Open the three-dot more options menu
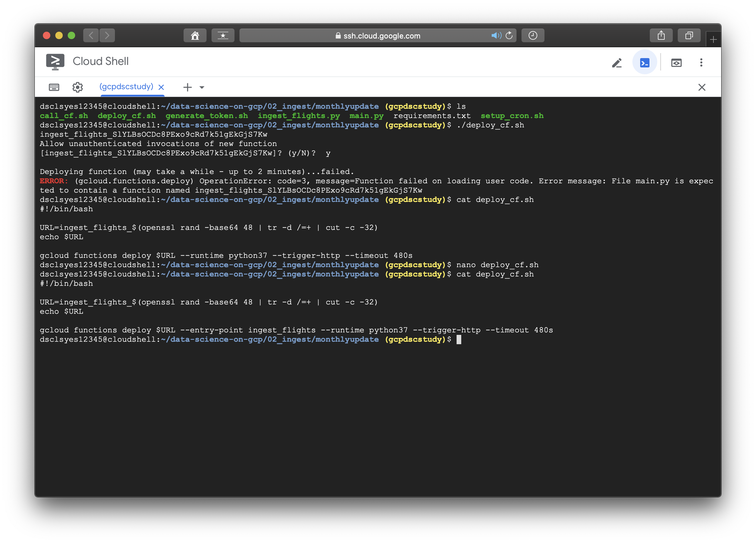Viewport: 756px width, 543px height. tap(701, 63)
